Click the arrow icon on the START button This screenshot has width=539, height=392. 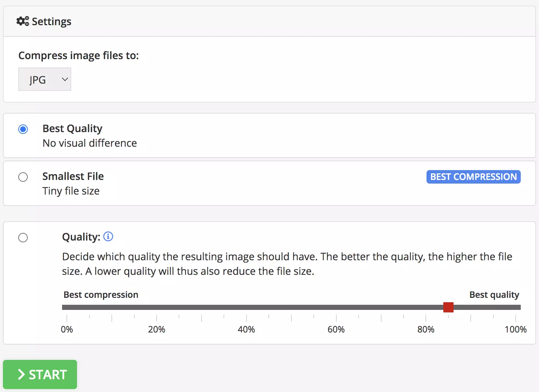pyautogui.click(x=22, y=374)
